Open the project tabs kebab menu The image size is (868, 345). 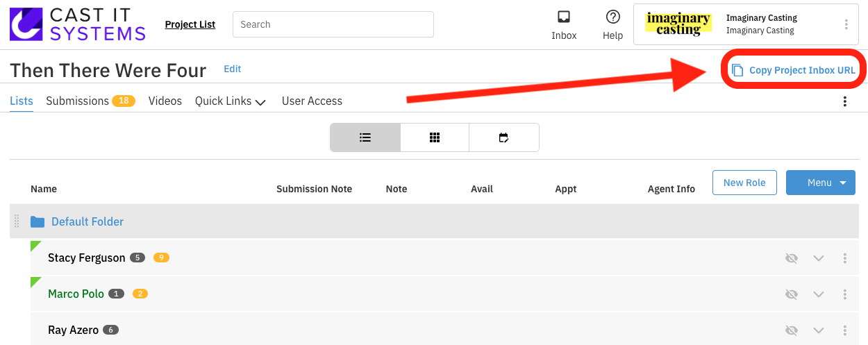point(844,101)
